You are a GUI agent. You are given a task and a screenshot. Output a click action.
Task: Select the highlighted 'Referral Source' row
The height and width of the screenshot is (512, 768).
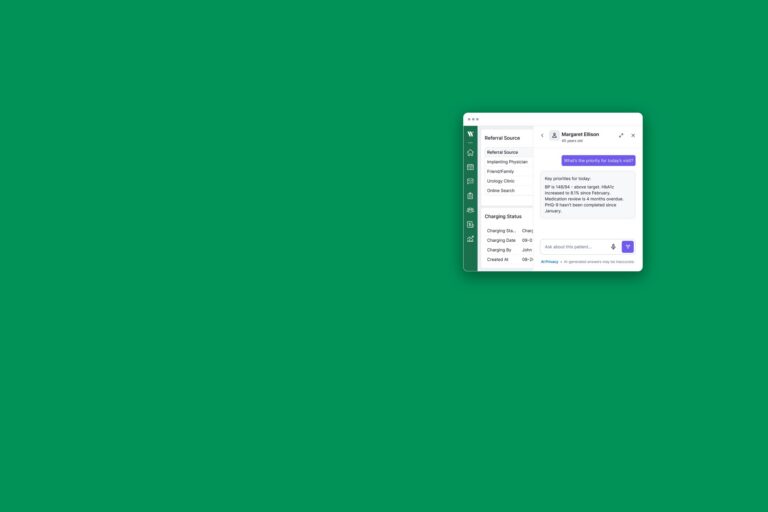[x=509, y=152]
